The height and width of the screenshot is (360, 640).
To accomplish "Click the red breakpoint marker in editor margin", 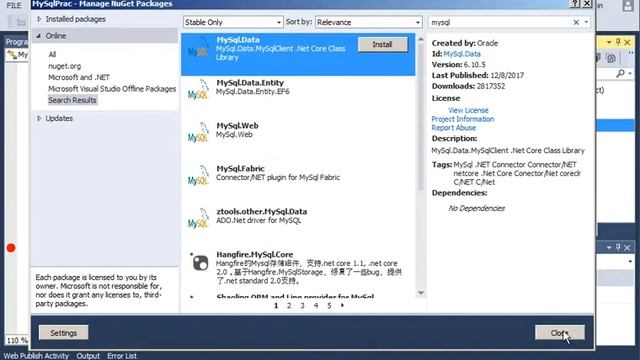I will (x=11, y=248).
